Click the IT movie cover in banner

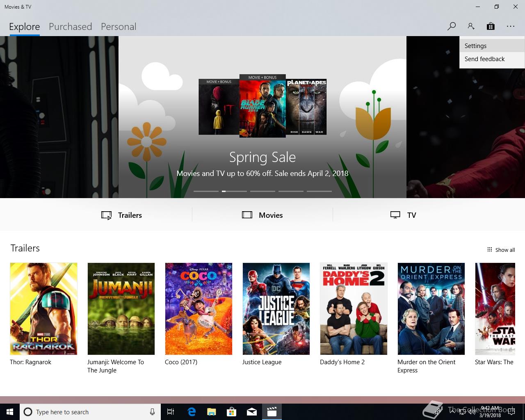click(x=219, y=107)
